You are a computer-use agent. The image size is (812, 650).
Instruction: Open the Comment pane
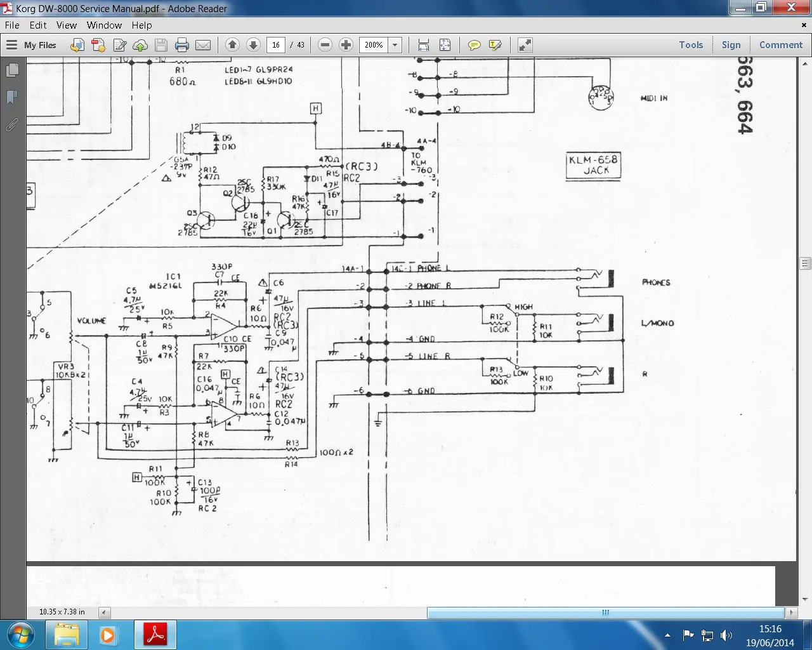point(781,45)
